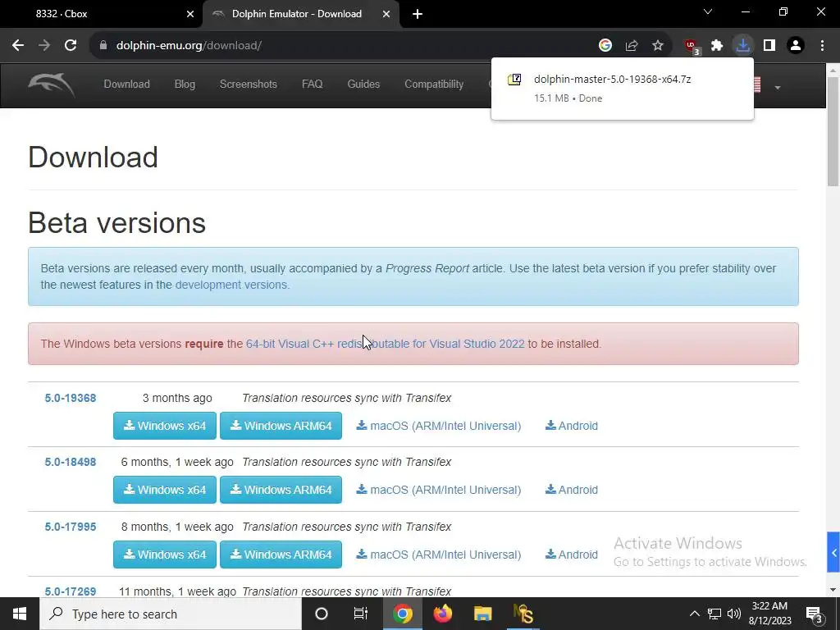The image size is (840, 630).
Task: Open the side panel icon
Action: tap(769, 46)
